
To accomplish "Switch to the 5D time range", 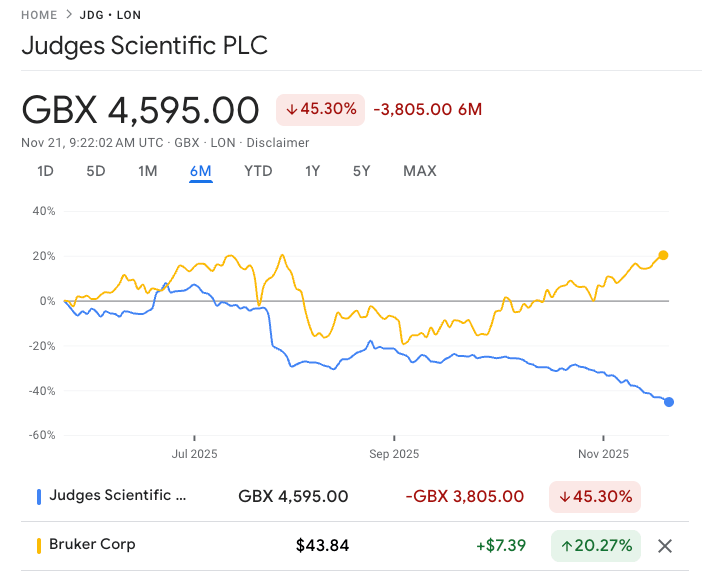I will [x=96, y=171].
